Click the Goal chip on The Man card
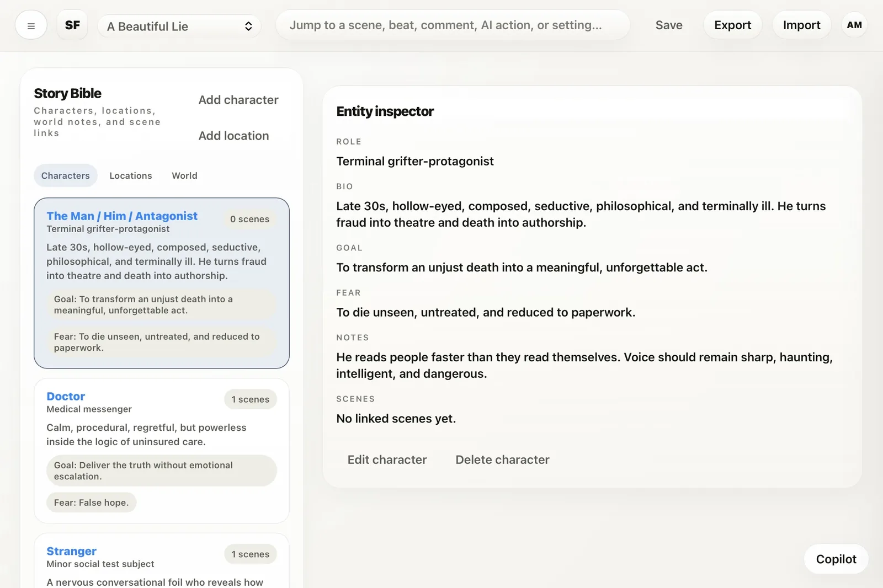Image resolution: width=883 pixels, height=588 pixels. click(x=161, y=305)
